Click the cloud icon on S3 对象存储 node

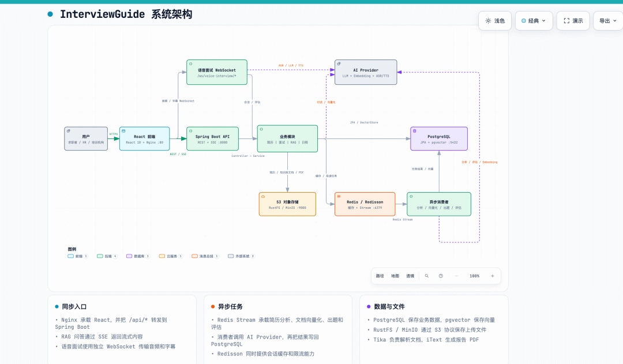coord(263,196)
